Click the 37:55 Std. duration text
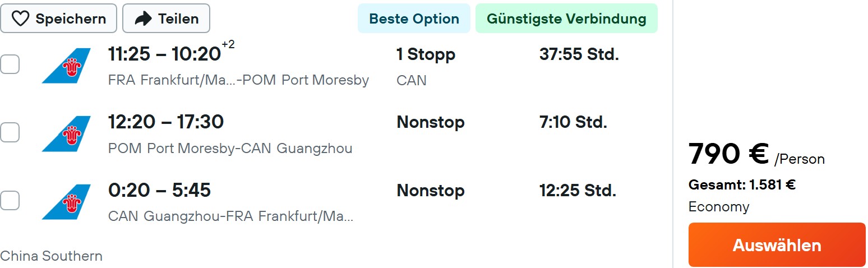The width and height of the screenshot is (868, 268). 579,54
